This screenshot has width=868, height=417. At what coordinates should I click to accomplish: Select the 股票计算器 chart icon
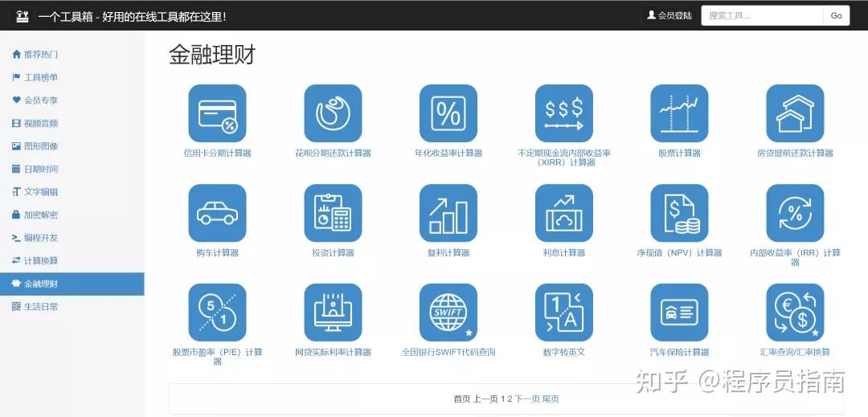point(679,114)
